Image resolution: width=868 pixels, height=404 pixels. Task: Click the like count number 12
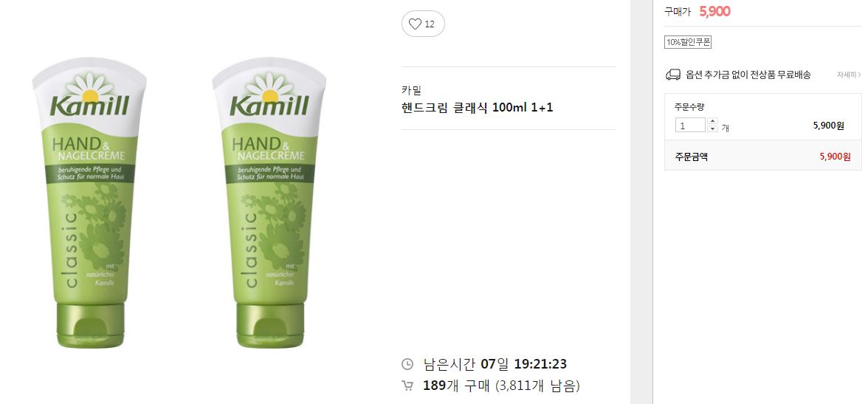click(430, 24)
